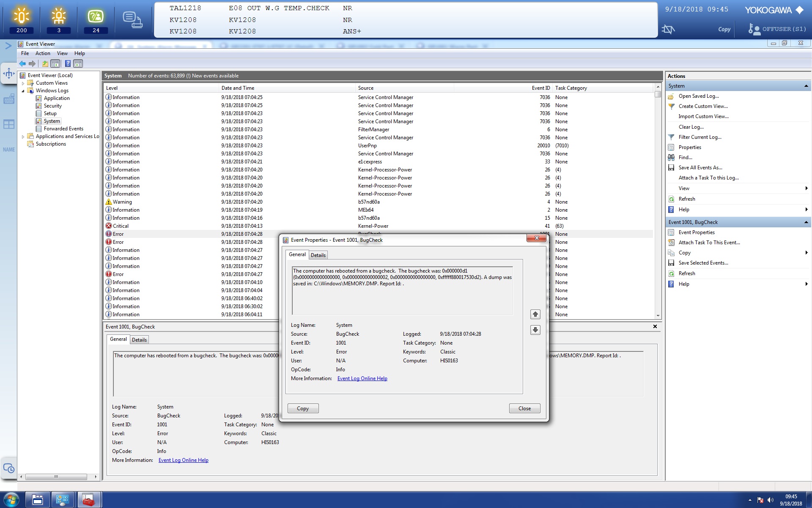Image resolution: width=812 pixels, height=508 pixels.
Task: Click the Filter Current Log action
Action: [x=700, y=137]
